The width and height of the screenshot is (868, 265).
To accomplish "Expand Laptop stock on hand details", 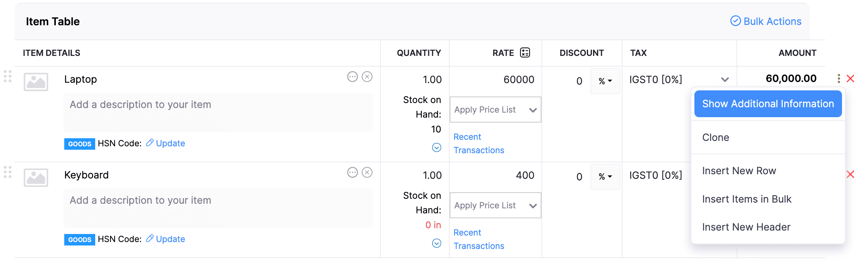I will [436, 147].
